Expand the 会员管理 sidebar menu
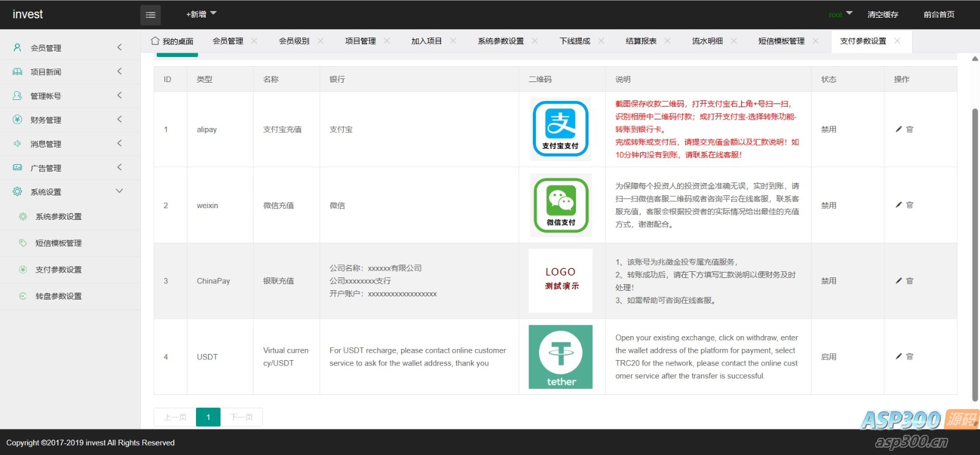The image size is (980, 455). (x=70, y=48)
